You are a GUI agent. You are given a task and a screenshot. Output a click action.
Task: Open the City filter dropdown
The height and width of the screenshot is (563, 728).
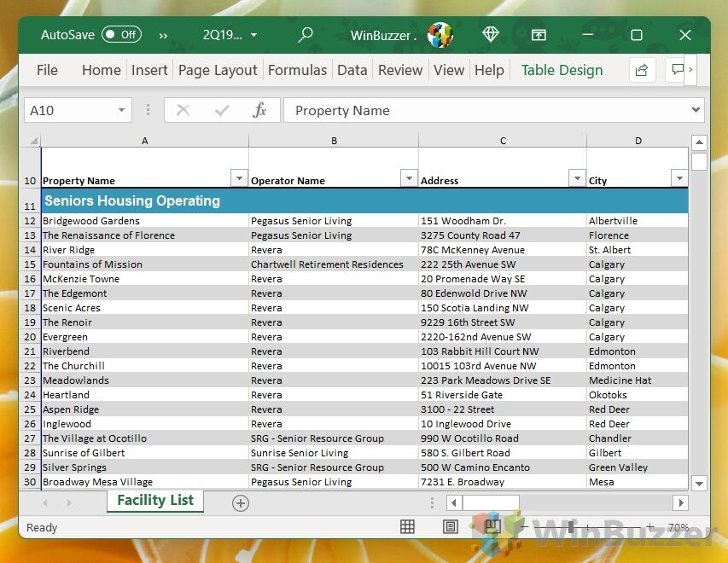(x=679, y=177)
